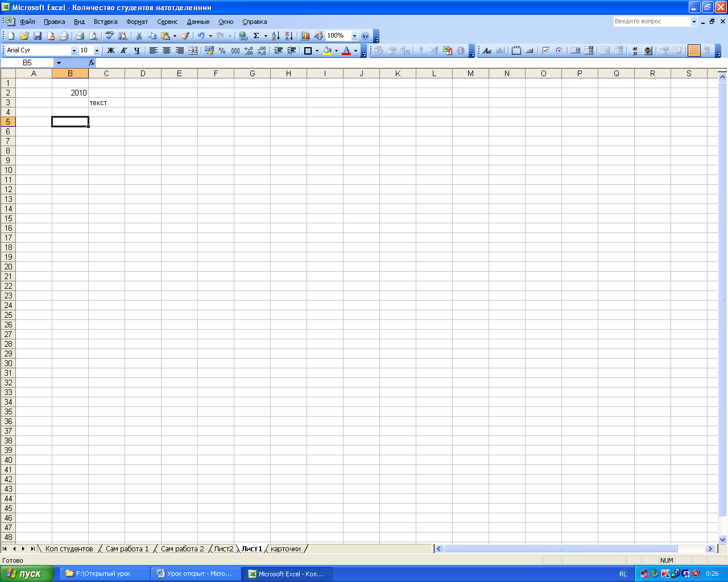Expand the undo history arrow
Screen dimensions: 728x582
pos(210,36)
